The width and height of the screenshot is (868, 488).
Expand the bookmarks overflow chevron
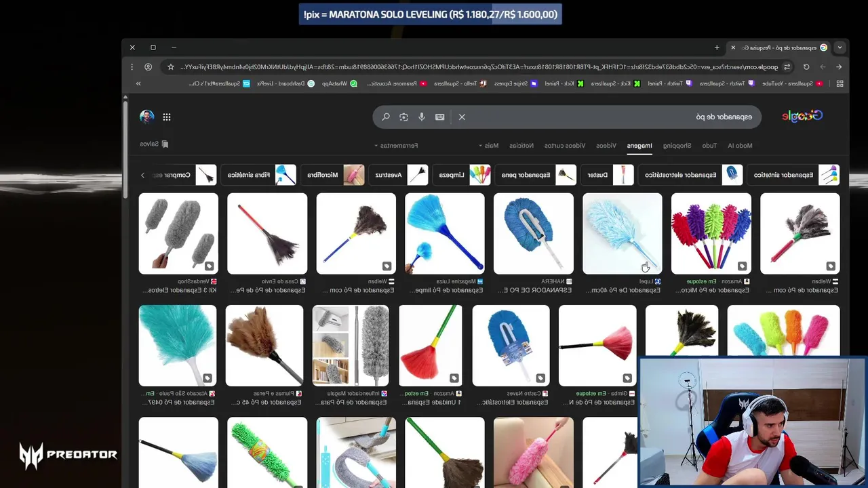(138, 83)
